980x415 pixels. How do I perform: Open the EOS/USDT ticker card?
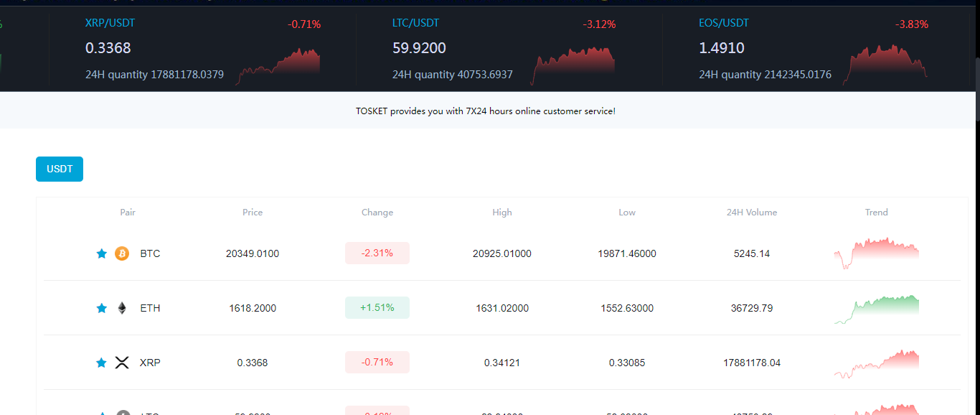tap(813, 49)
